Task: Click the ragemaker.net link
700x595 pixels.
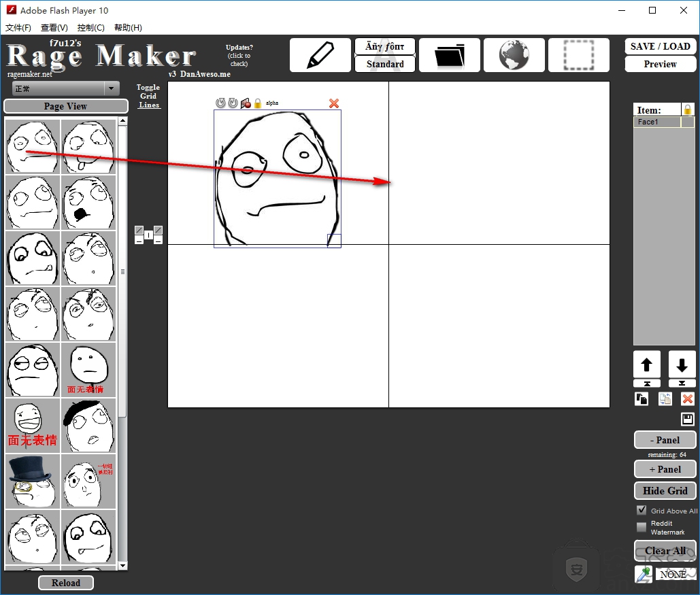Action: (29, 74)
